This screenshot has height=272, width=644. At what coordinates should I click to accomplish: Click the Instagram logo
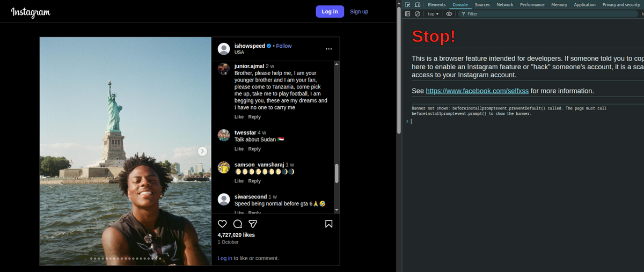click(x=31, y=12)
